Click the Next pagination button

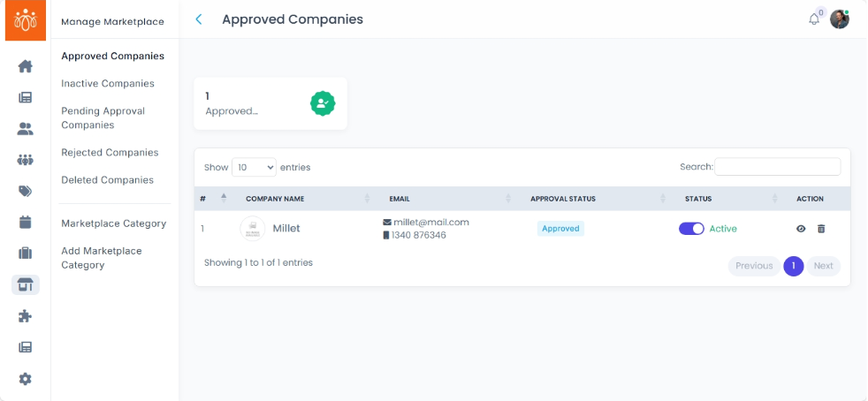point(823,266)
